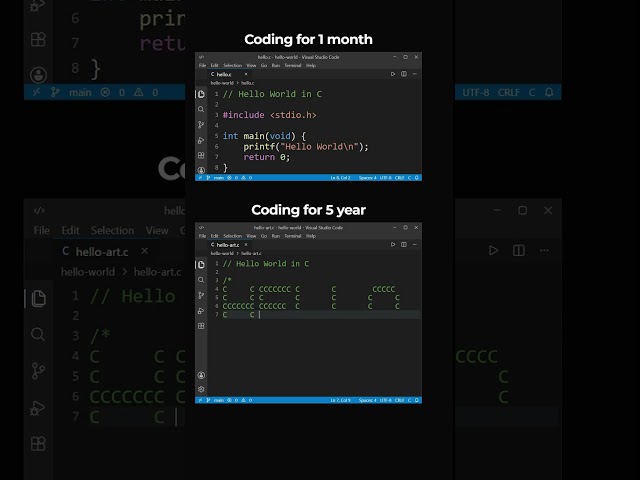This screenshot has width=640, height=480.
Task: Click line number 7 in hello-art.c editor
Action: [217, 315]
